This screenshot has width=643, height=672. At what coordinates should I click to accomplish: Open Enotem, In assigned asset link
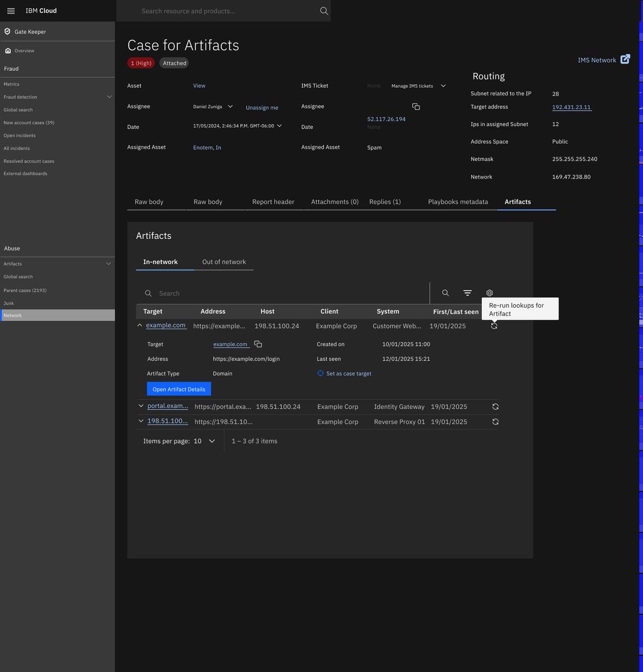pos(207,148)
